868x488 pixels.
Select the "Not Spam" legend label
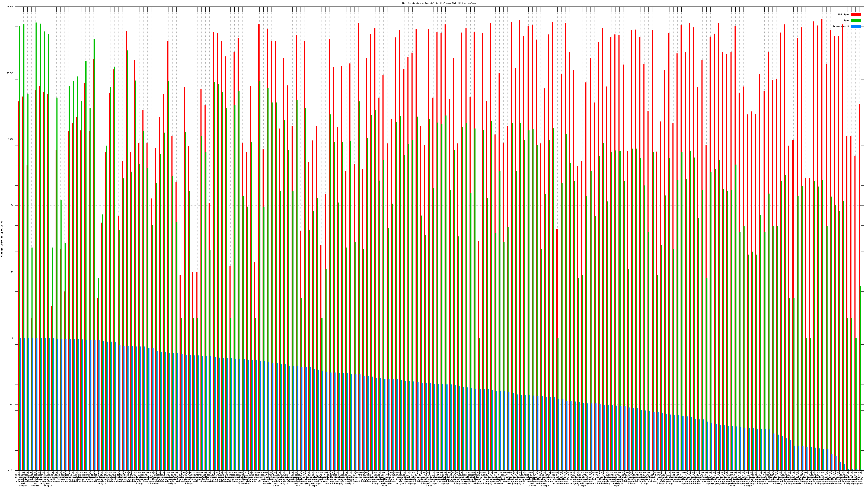tap(844, 14)
